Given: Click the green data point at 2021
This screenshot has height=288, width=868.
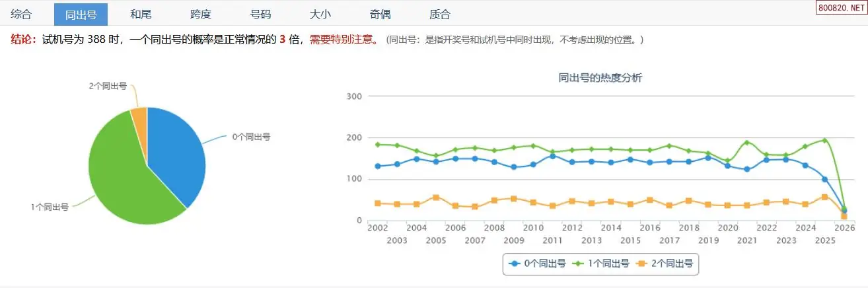Looking at the screenshot, I should 747,143.
